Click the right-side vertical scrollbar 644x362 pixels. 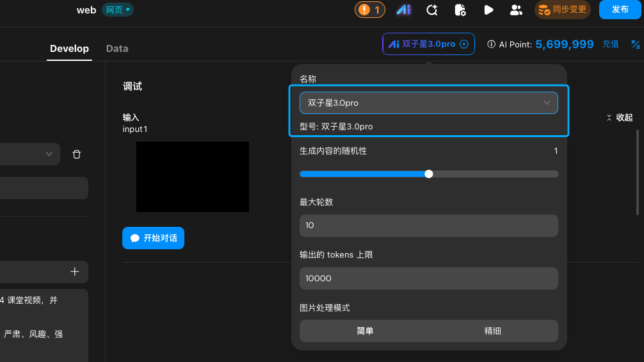click(638, 172)
